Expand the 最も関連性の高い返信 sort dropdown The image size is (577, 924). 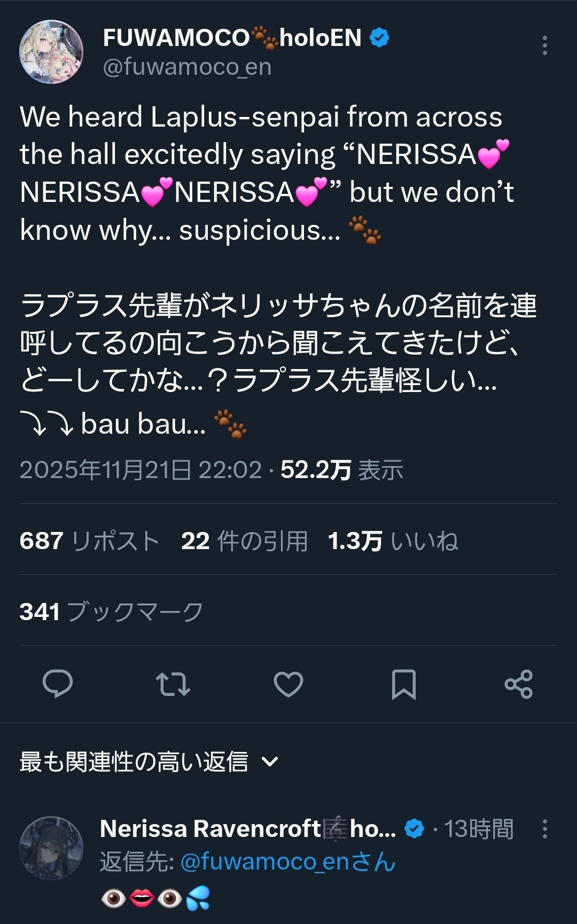(x=134, y=762)
